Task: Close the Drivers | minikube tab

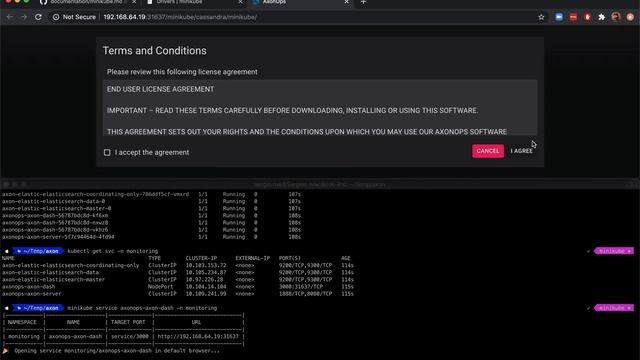Action: [240, 2]
